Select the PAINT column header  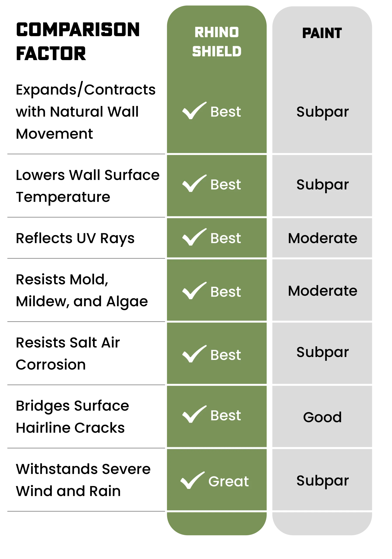(322, 33)
